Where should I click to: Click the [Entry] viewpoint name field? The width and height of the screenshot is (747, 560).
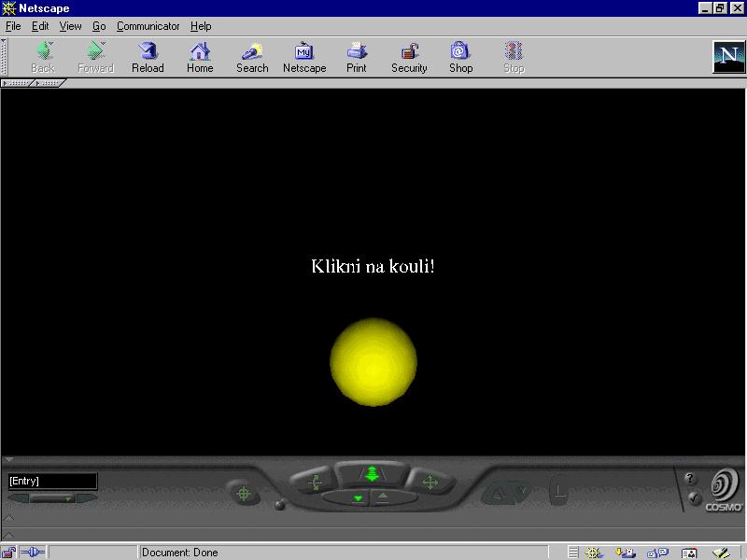52,481
